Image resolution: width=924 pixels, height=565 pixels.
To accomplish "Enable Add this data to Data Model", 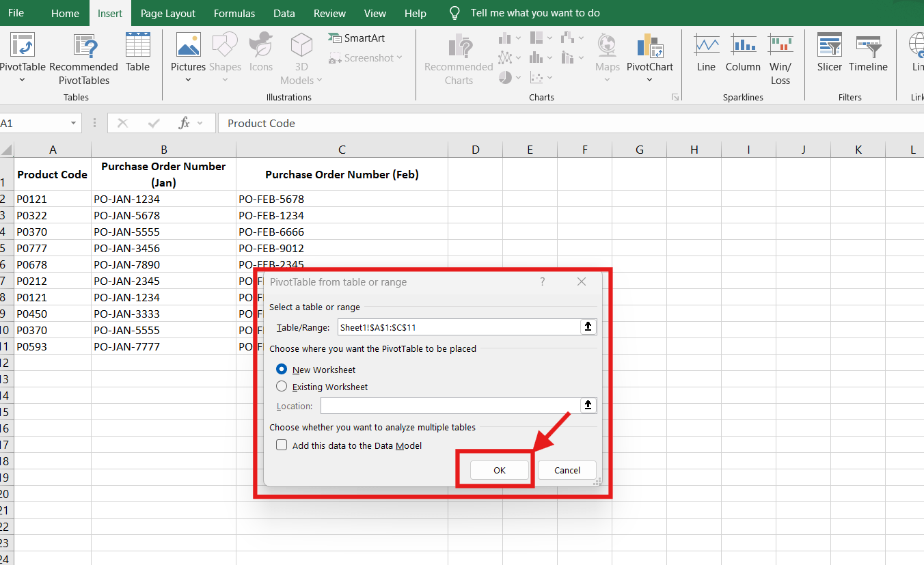I will point(282,445).
